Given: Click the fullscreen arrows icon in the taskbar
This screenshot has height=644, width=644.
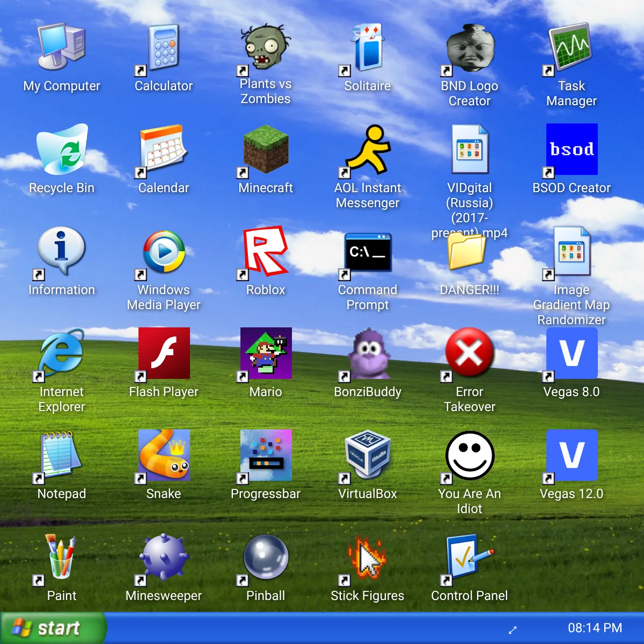Looking at the screenshot, I should click(513, 630).
